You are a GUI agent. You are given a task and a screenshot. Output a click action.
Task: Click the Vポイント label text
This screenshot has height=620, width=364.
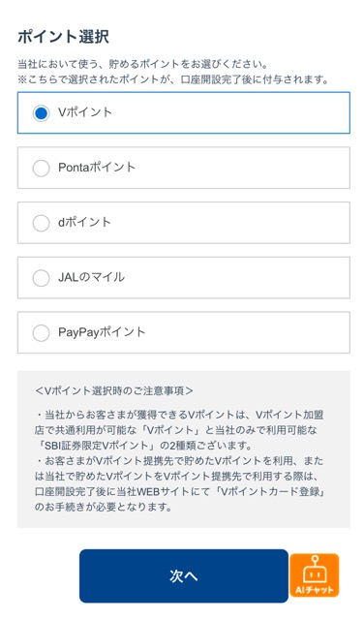(x=85, y=112)
